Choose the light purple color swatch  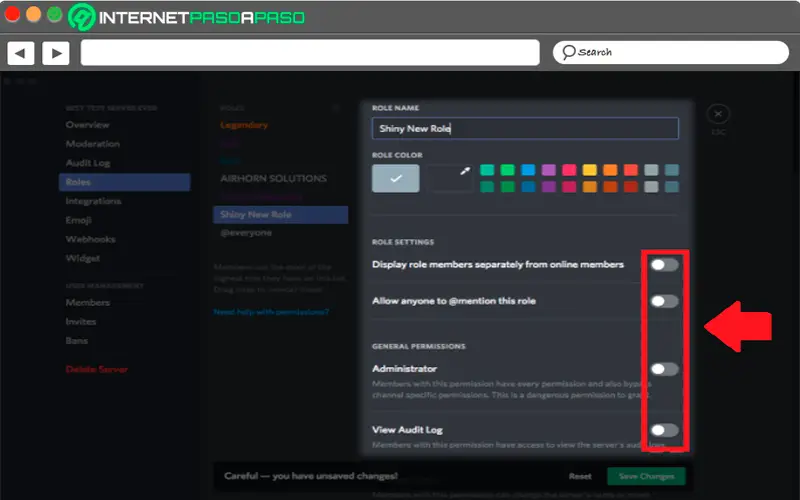pyautogui.click(x=548, y=170)
